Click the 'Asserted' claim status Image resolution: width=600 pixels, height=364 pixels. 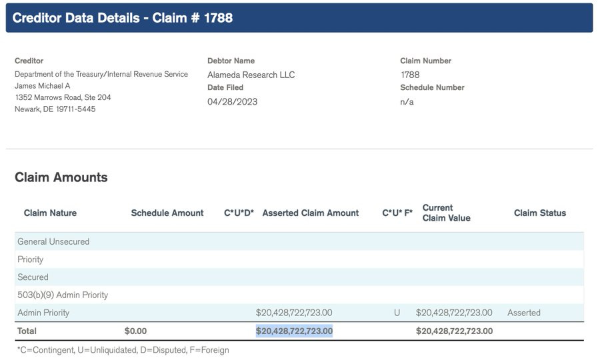[524, 313]
